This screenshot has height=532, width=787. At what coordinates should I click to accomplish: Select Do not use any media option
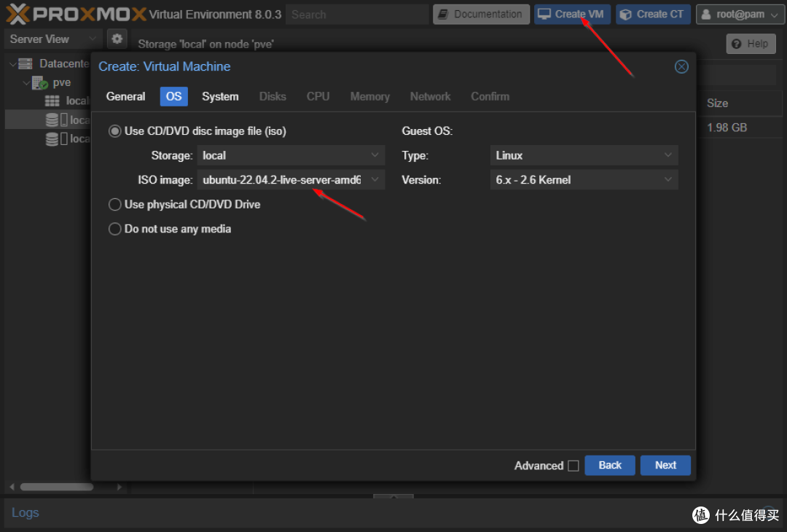[x=115, y=230]
